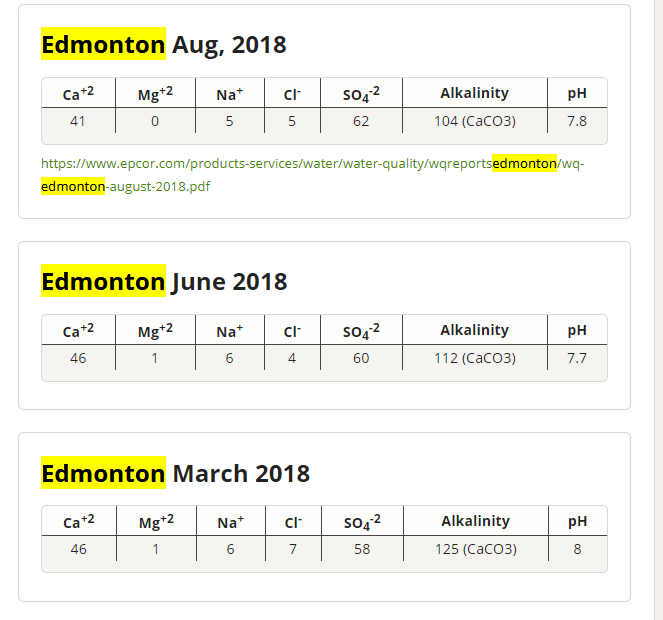Screen dimensions: 663x620
Task: Open the epcor.com August 2018 PDF link
Action: [x=312, y=175]
